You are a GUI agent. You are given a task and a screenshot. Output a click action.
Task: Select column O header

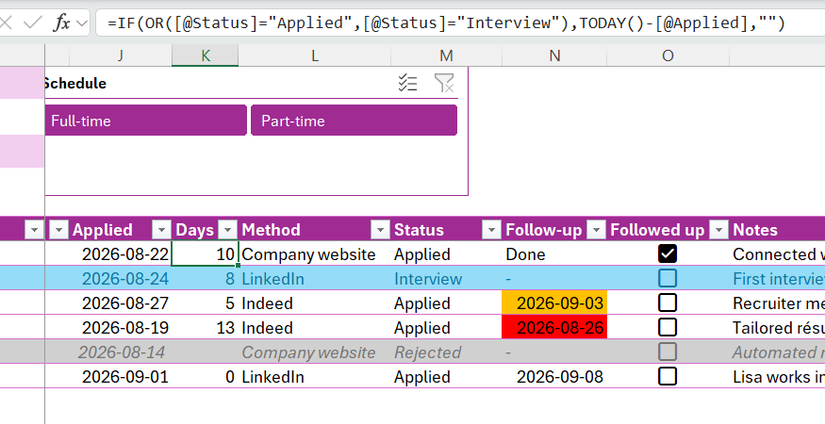668,55
